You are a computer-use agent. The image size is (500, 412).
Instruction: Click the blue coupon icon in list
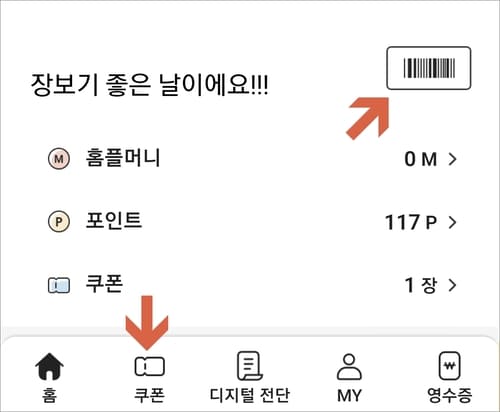pyautogui.click(x=59, y=286)
